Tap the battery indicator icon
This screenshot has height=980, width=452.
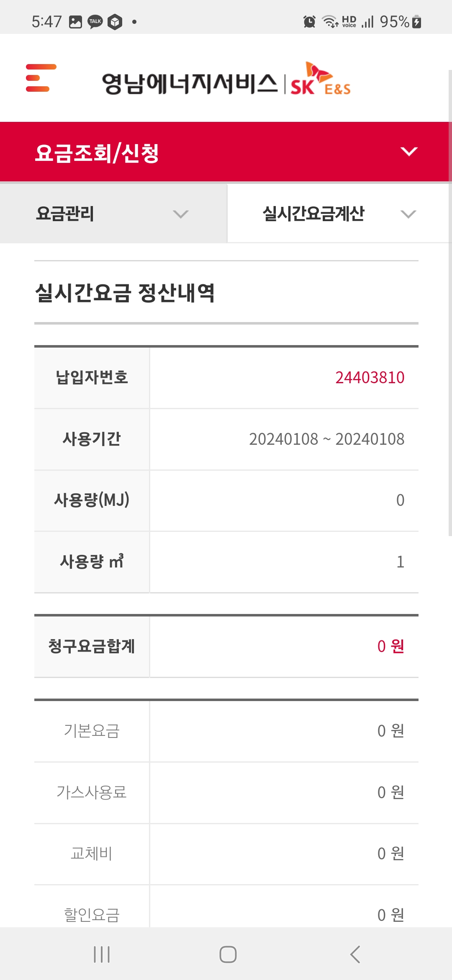click(x=416, y=22)
